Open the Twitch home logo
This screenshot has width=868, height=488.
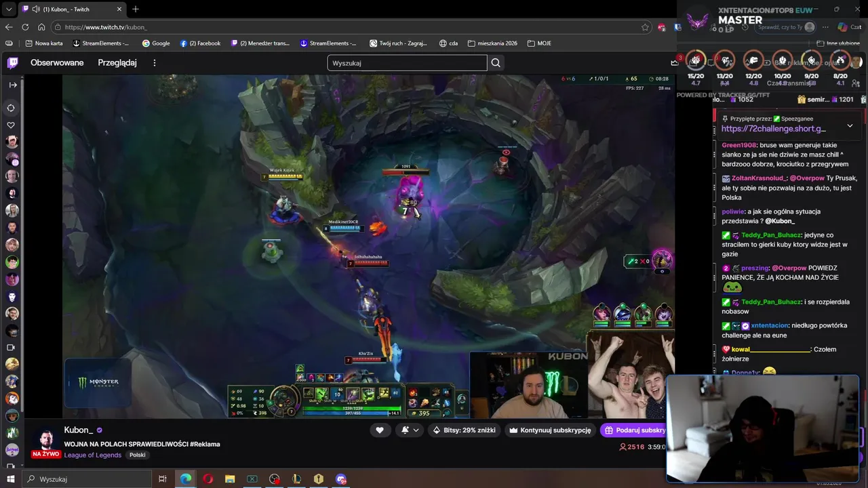12,63
